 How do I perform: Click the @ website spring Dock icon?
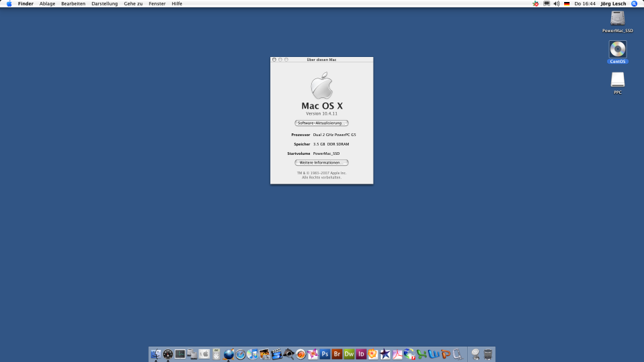[x=476, y=354]
